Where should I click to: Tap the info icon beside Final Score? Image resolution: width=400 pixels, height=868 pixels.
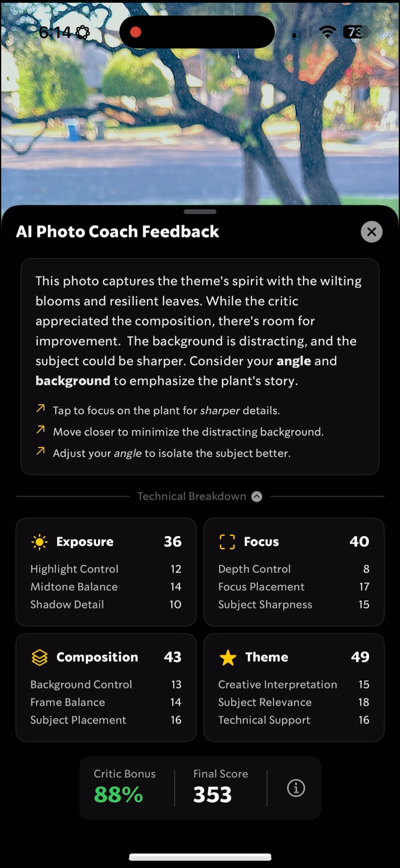coord(296,788)
